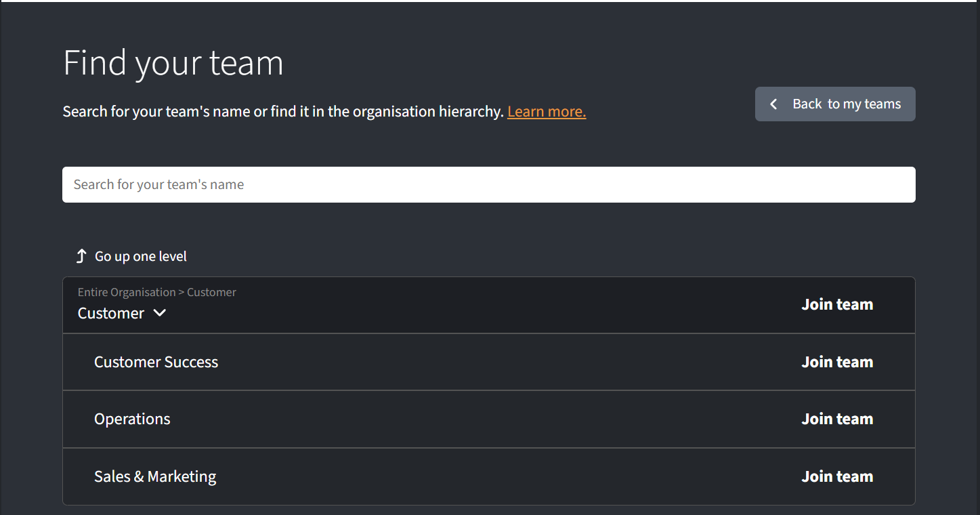The width and height of the screenshot is (980, 515).
Task: Open the Customer Success team entry
Action: coord(156,362)
